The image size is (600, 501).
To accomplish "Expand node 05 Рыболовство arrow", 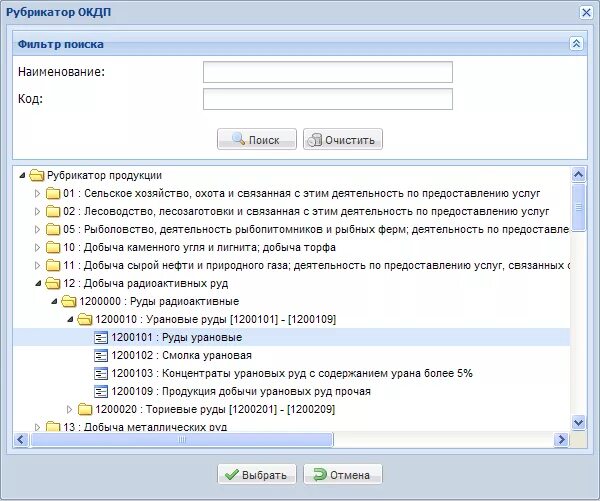I will (38, 229).
